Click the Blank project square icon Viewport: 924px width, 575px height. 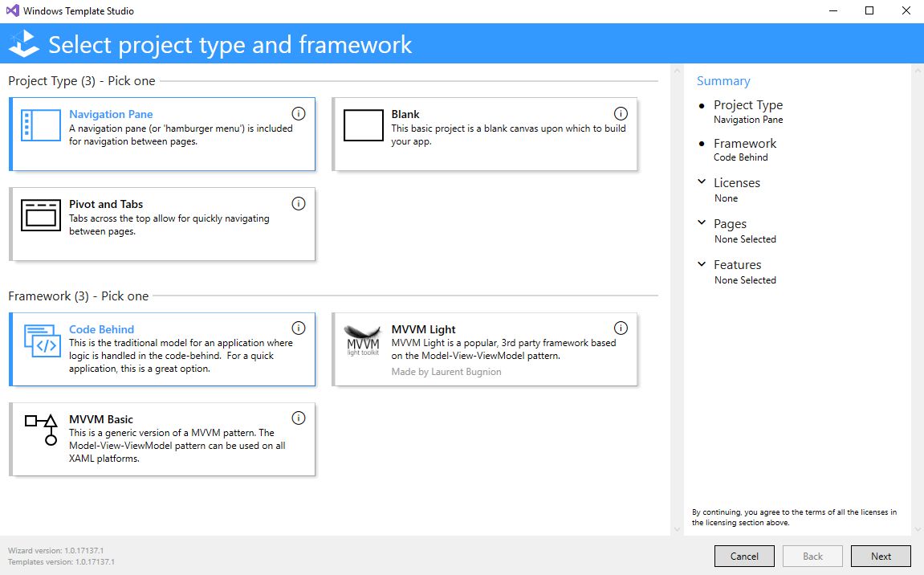[363, 125]
